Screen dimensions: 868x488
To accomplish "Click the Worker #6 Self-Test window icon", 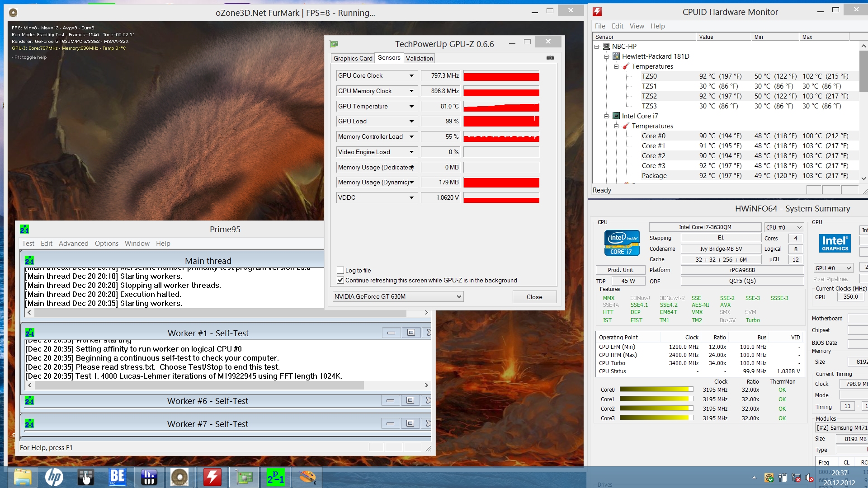I will pyautogui.click(x=29, y=401).
